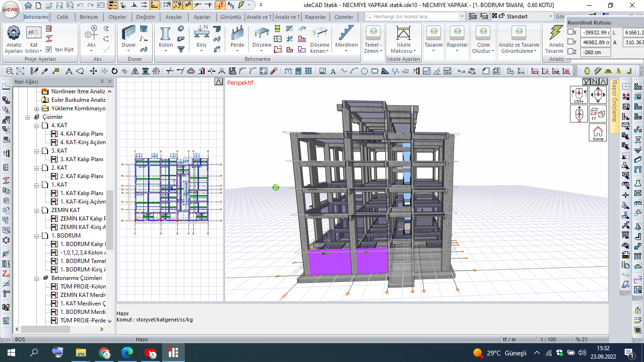Run Analiz Tasarım lightning icon
The width and height of the screenshot is (644, 362).
pyautogui.click(x=556, y=33)
